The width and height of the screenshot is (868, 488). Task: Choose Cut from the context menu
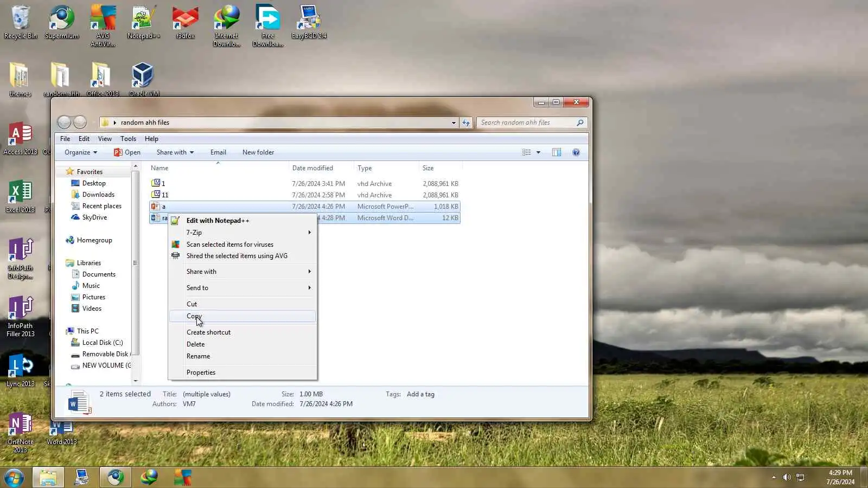pos(242,304)
